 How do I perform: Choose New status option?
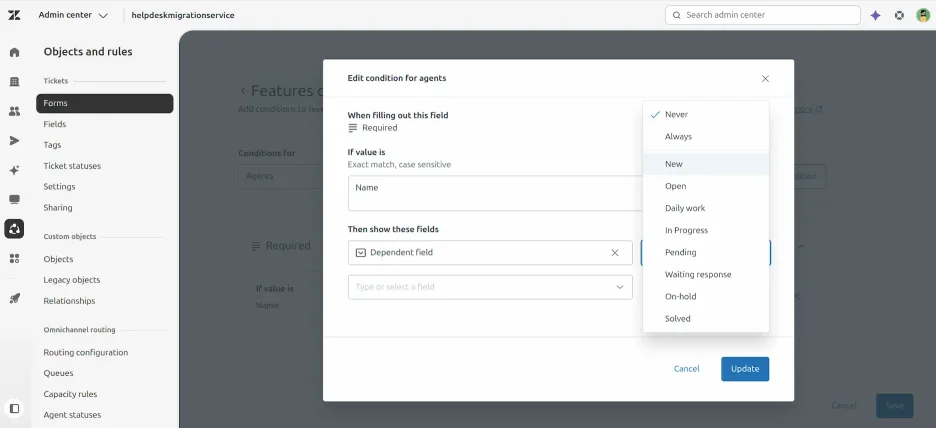pos(706,164)
